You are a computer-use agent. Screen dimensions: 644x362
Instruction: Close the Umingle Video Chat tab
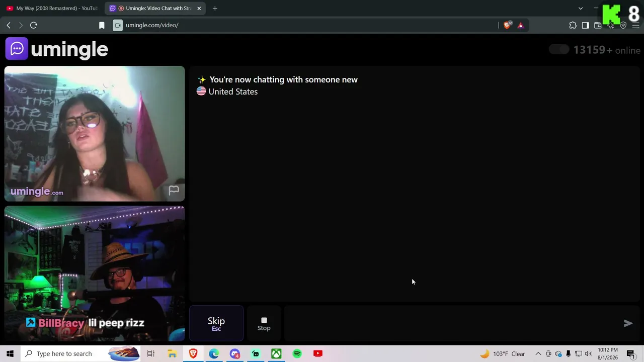199,9
